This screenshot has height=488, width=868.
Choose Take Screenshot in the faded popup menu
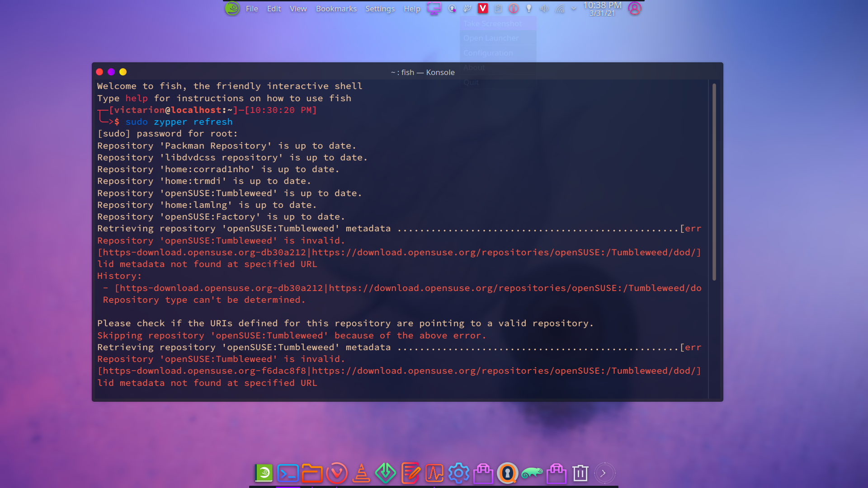[498, 23]
